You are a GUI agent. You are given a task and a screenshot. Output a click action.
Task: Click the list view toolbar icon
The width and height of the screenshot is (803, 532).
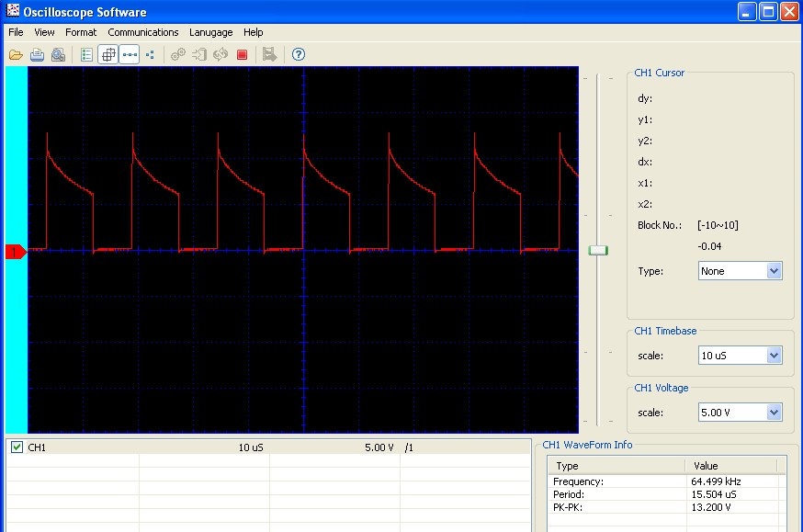click(86, 55)
